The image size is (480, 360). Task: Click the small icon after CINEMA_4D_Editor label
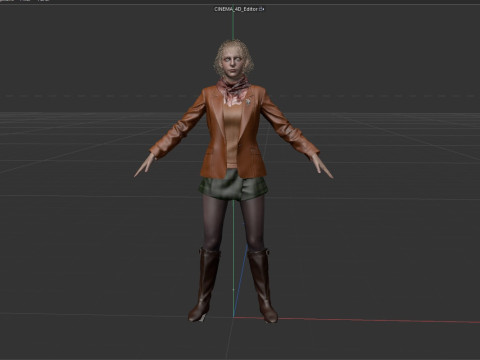tap(262, 9)
